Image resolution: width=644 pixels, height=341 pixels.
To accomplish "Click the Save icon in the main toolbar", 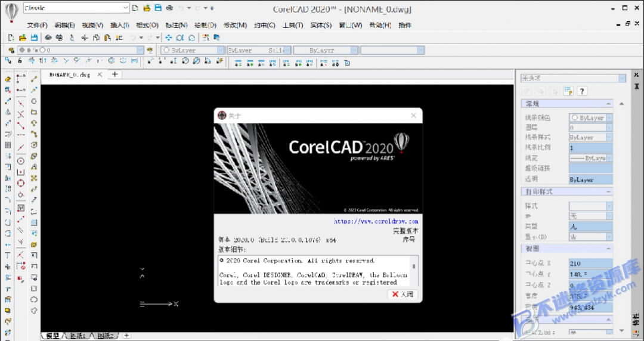I will (x=34, y=38).
